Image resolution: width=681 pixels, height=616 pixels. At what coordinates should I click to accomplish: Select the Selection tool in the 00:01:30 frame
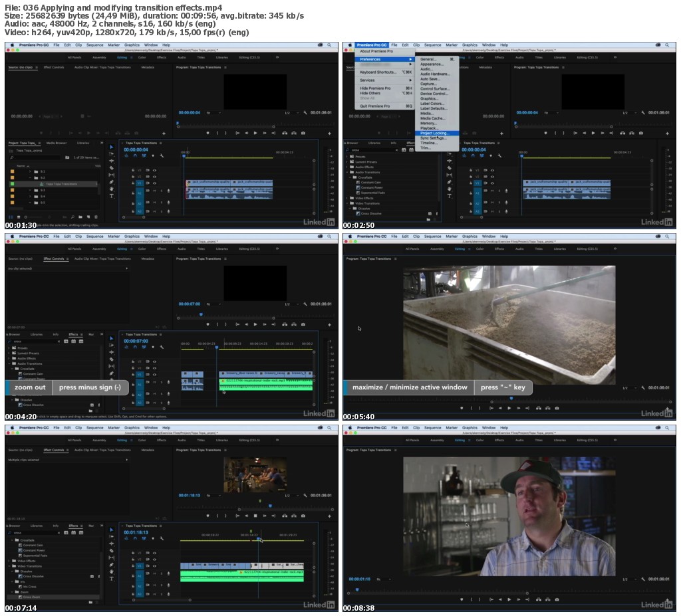pos(111,147)
